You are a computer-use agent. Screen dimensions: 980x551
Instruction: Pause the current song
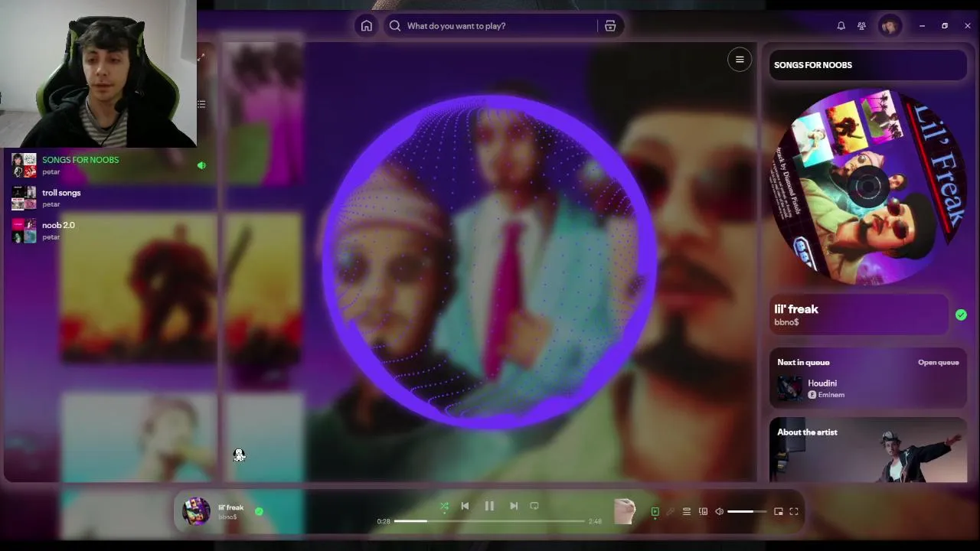489,506
